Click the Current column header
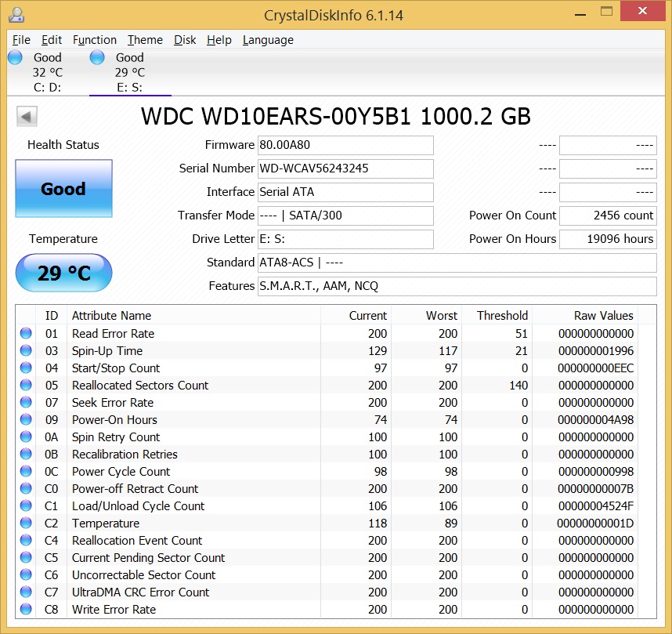672x634 pixels. click(x=356, y=315)
